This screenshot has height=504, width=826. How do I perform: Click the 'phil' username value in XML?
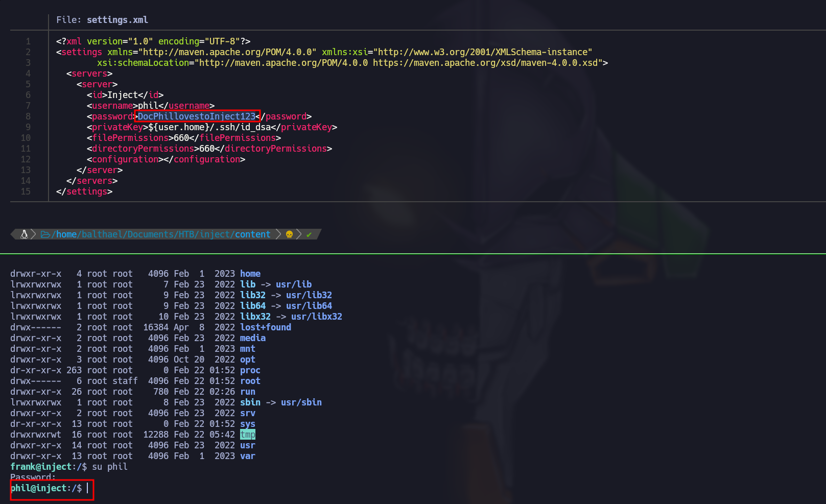(148, 106)
